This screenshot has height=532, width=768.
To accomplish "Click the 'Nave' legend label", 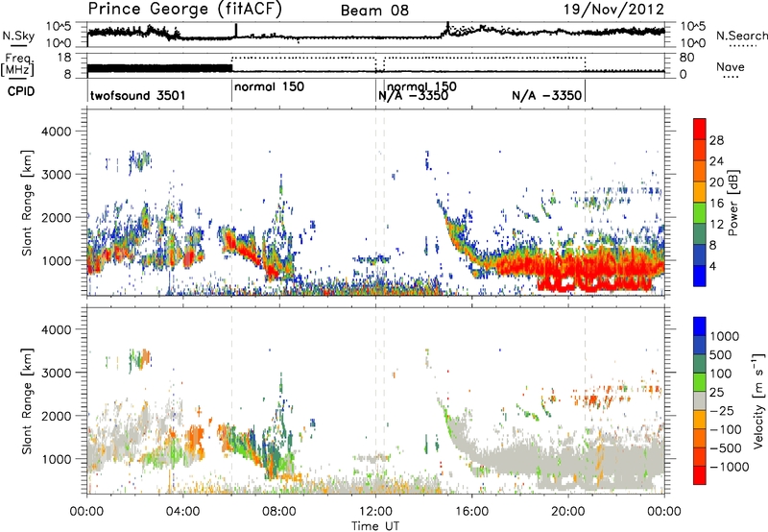I will (x=731, y=66).
